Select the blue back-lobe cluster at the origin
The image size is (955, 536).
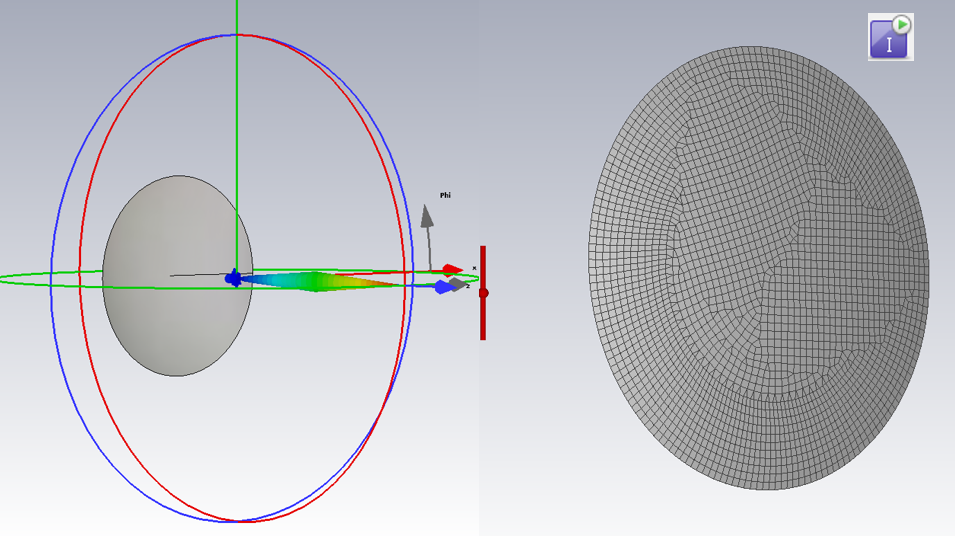pos(234,279)
